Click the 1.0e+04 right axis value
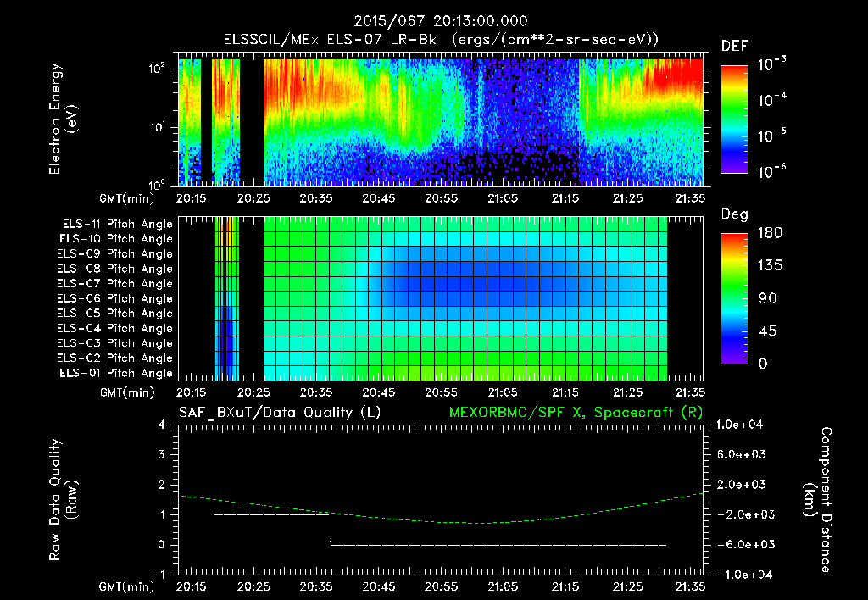The height and width of the screenshot is (600, 868). coord(739,425)
